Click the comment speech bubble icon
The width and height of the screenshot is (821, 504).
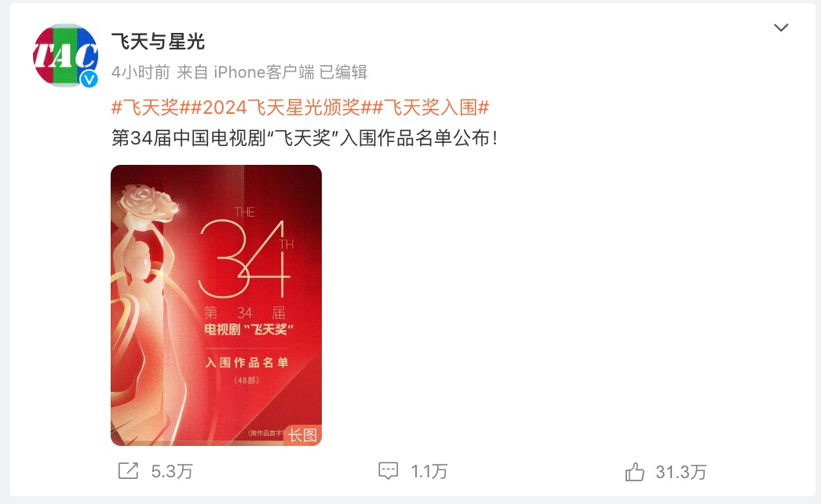(388, 471)
